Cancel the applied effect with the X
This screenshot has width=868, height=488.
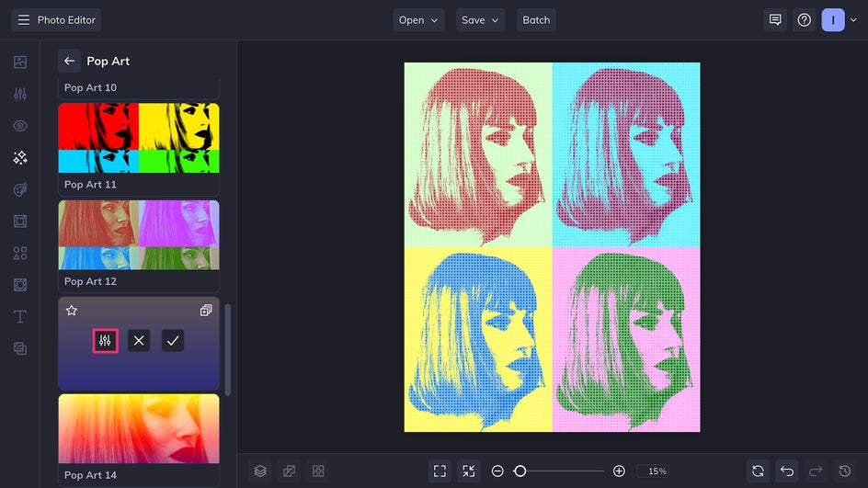139,341
